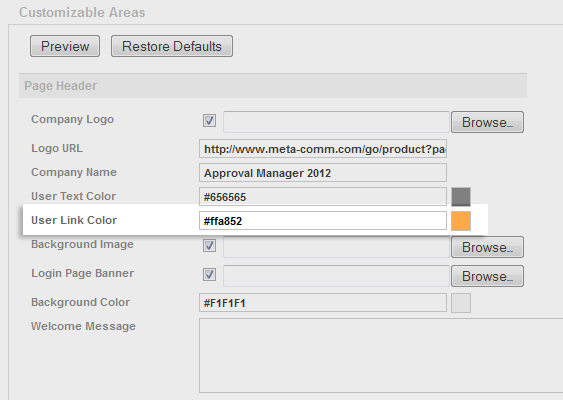Click the Company Logo file path field
This screenshot has height=400, width=563.
[336, 122]
